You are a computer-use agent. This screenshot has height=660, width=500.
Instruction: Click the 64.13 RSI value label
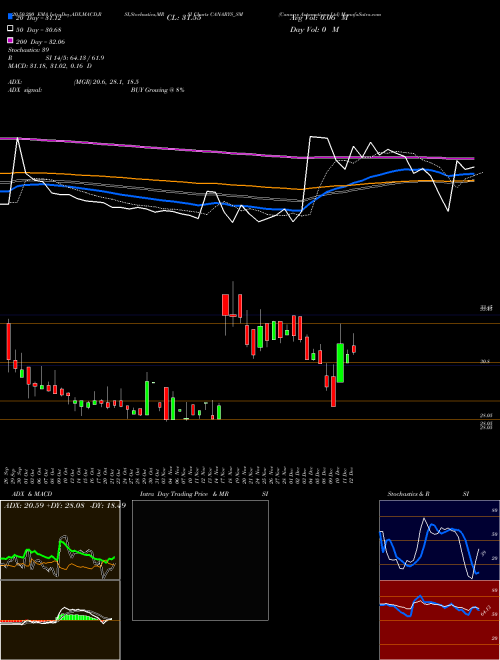(x=484, y=610)
